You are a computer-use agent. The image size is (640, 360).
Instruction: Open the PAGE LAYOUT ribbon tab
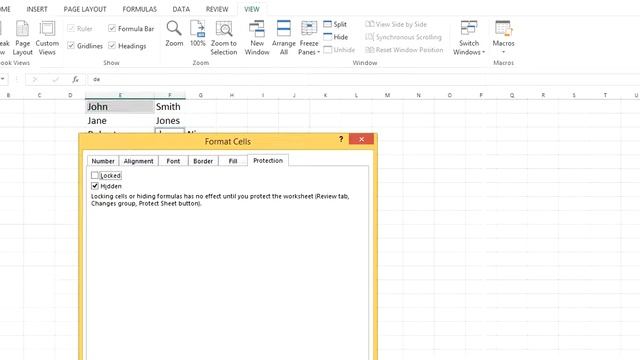pyautogui.click(x=85, y=9)
